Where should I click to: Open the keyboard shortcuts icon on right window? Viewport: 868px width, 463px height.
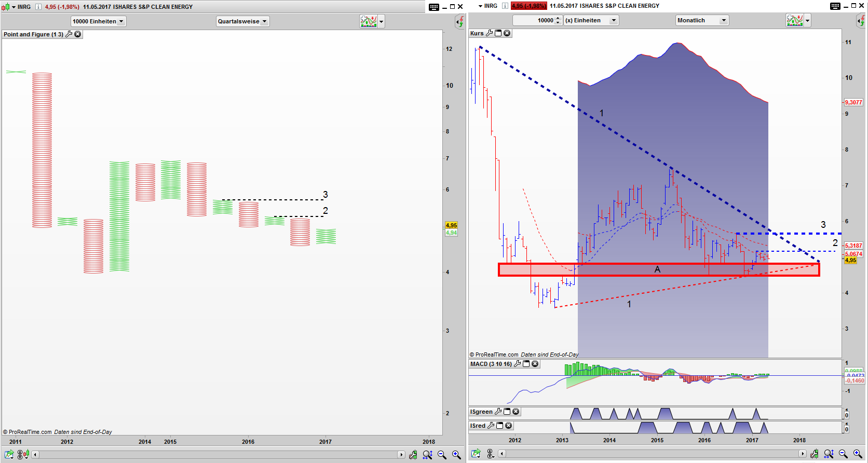coord(835,6)
